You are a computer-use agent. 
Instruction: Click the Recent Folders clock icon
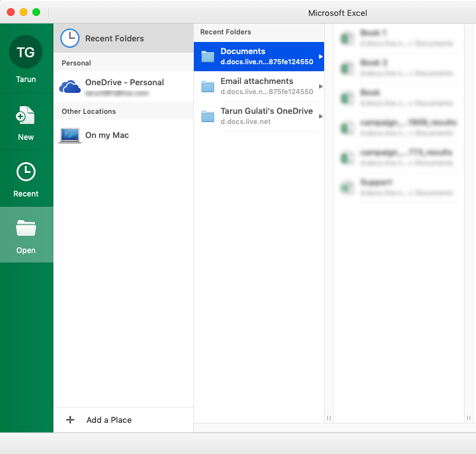point(70,38)
